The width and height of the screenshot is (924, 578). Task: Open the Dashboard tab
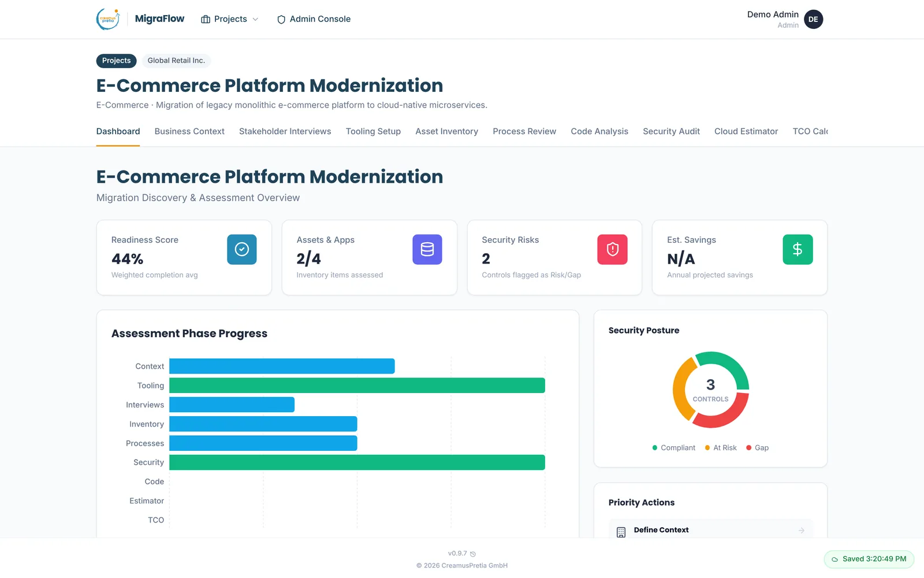[x=118, y=131]
